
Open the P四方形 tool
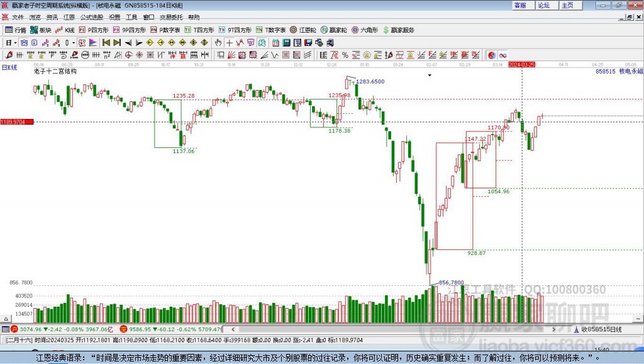click(x=94, y=30)
